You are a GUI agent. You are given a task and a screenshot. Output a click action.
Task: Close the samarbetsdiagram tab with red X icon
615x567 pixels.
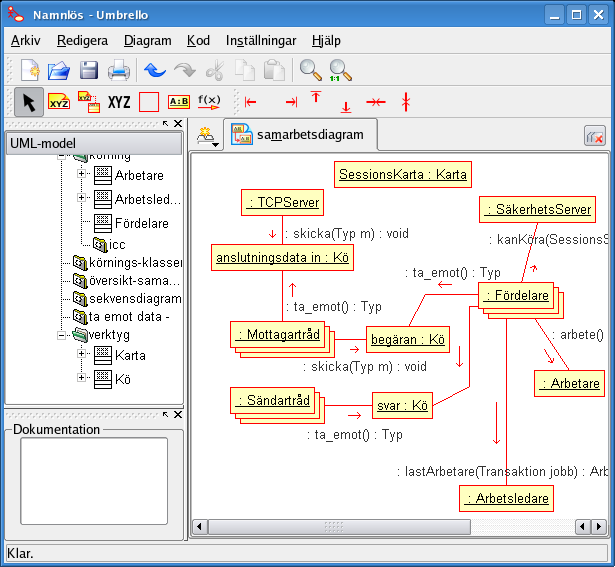click(x=595, y=136)
